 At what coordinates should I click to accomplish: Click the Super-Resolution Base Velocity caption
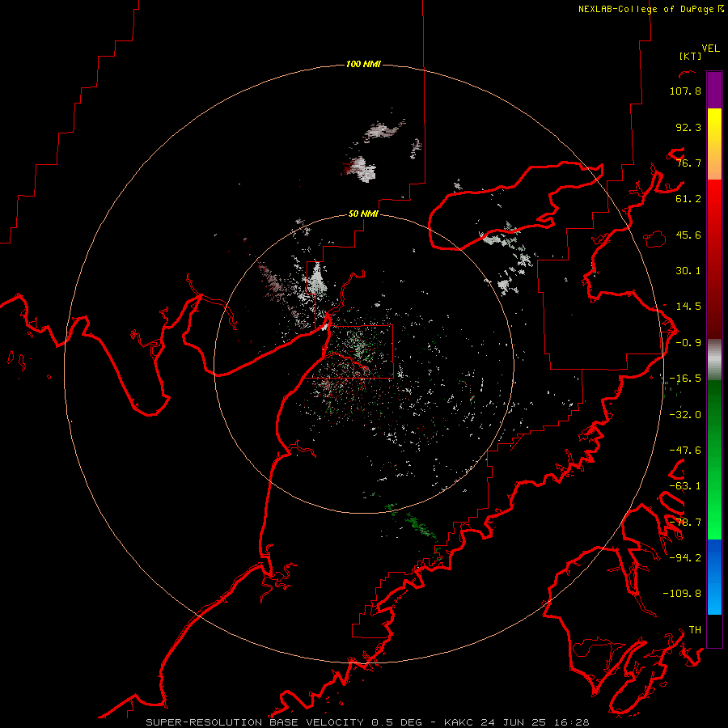tap(367, 722)
